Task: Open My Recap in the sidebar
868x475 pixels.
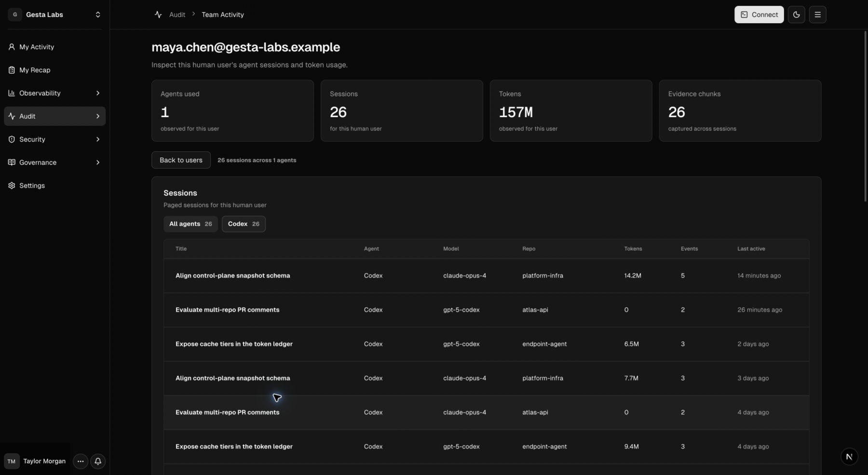Action: pos(54,70)
